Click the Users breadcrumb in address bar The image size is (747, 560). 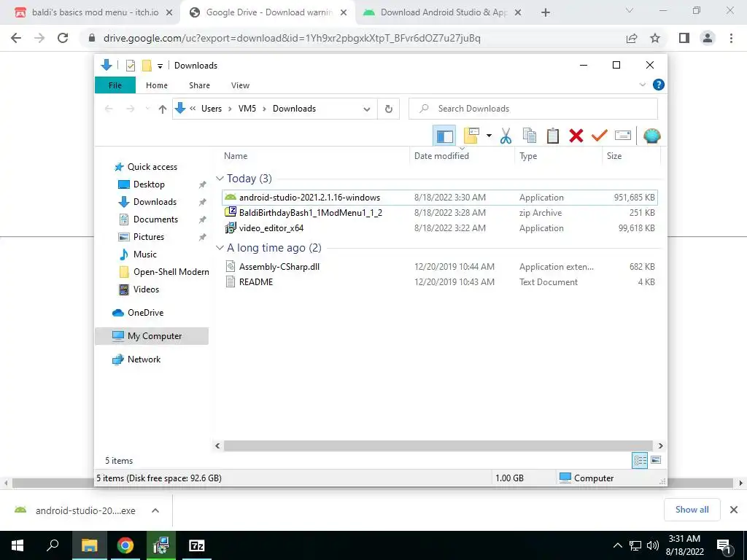pos(211,109)
